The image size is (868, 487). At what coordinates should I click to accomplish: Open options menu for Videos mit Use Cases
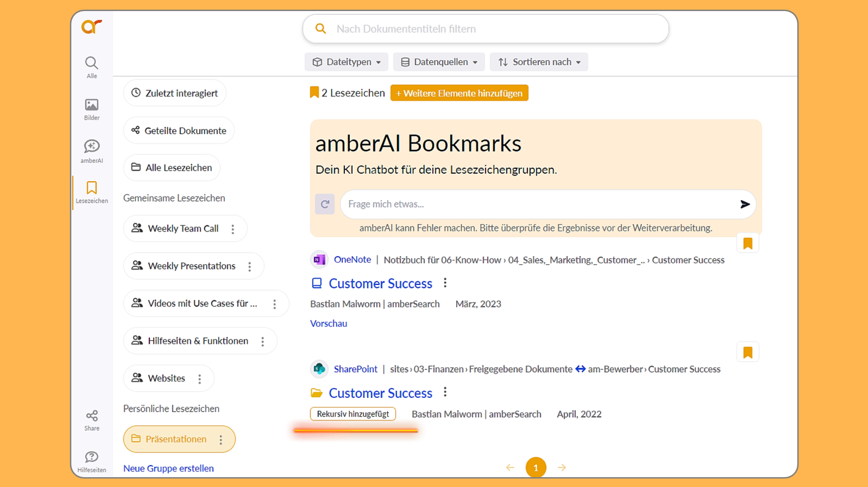[275, 304]
